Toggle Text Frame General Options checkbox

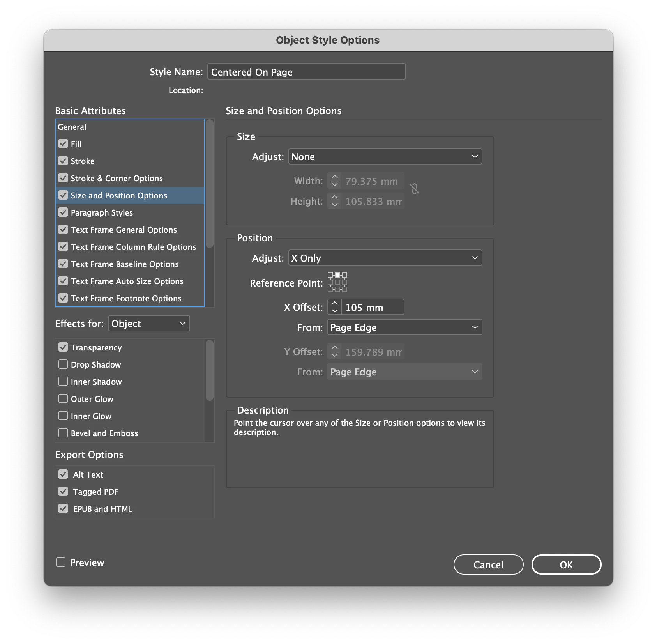63,230
